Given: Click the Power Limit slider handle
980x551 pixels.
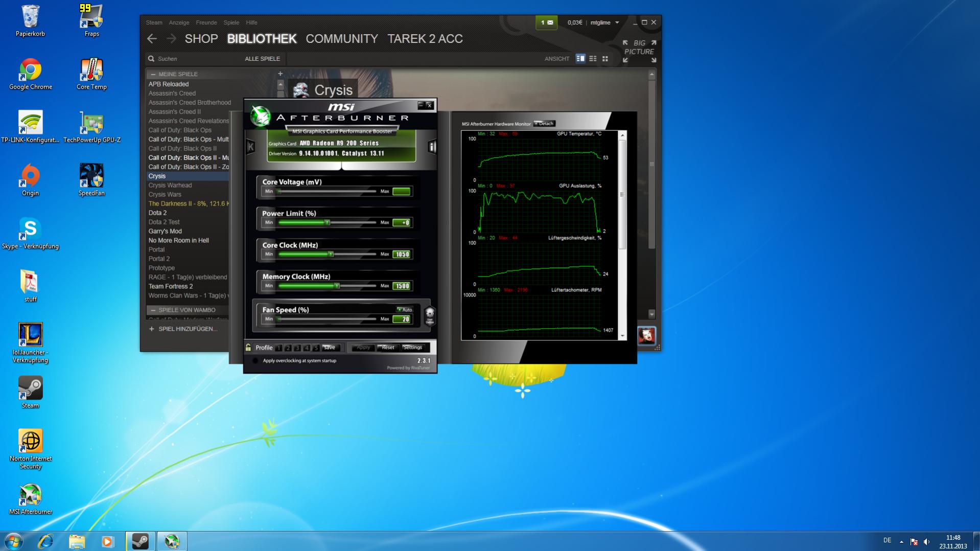Looking at the screenshot, I should pos(328,222).
